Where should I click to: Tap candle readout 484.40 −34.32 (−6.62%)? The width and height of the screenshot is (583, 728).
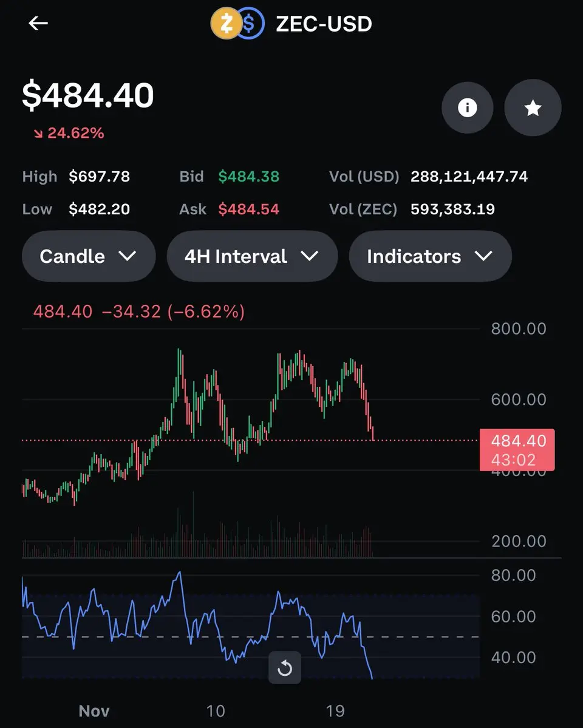139,311
